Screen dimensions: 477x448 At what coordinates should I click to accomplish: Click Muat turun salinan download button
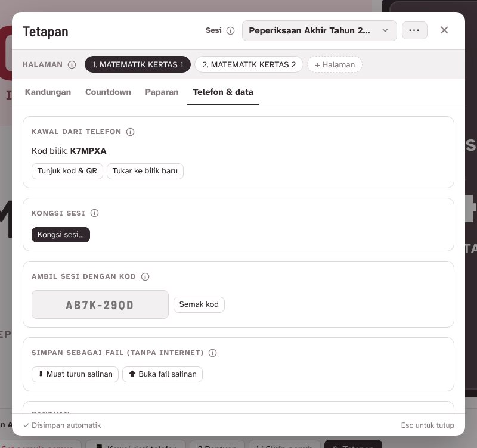(75, 374)
